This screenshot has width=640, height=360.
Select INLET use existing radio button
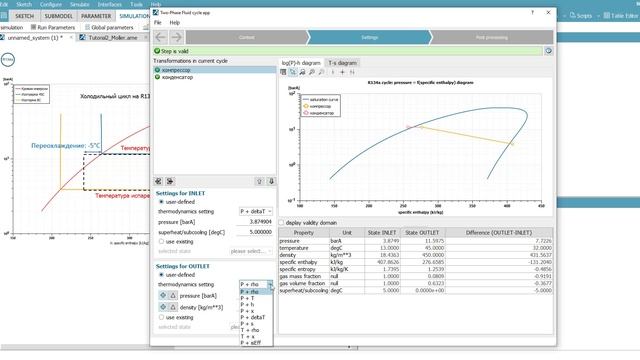tap(161, 242)
